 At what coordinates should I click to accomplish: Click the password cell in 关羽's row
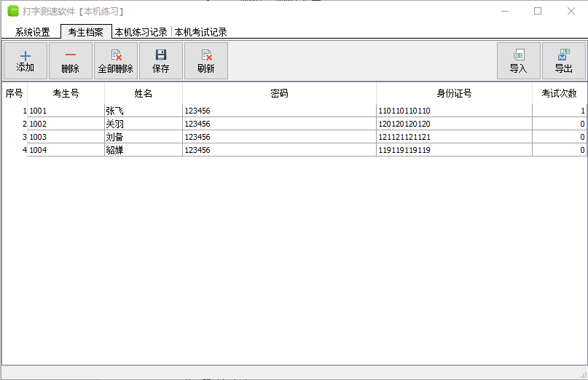pyautogui.click(x=278, y=124)
